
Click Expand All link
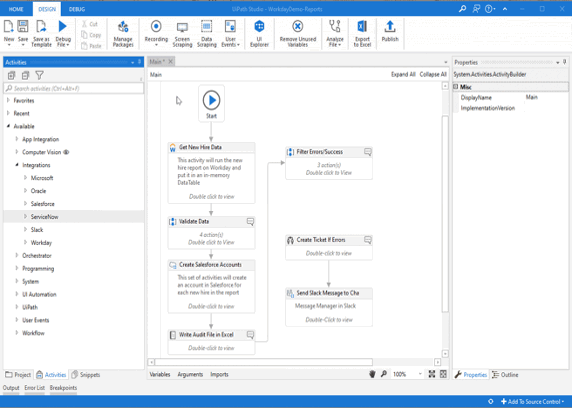click(x=403, y=74)
